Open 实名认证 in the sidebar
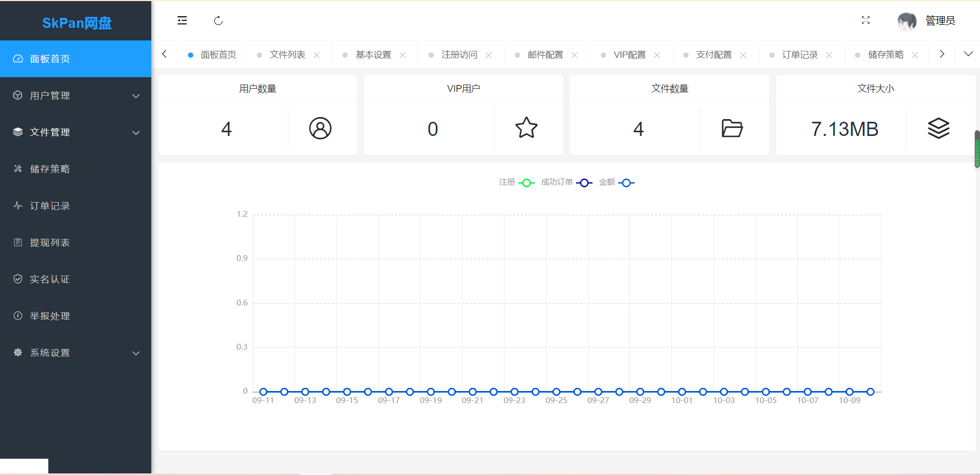The height and width of the screenshot is (475, 980). [50, 279]
